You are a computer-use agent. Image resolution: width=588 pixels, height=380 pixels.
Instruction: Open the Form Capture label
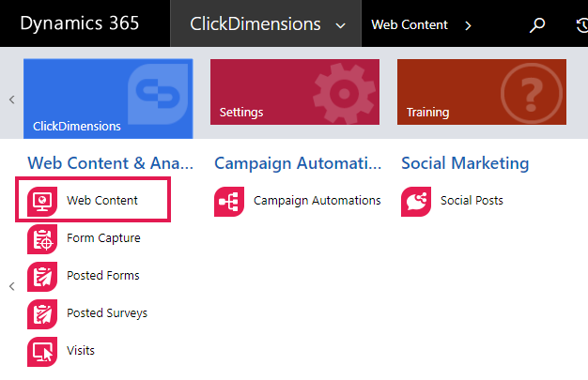click(x=103, y=238)
